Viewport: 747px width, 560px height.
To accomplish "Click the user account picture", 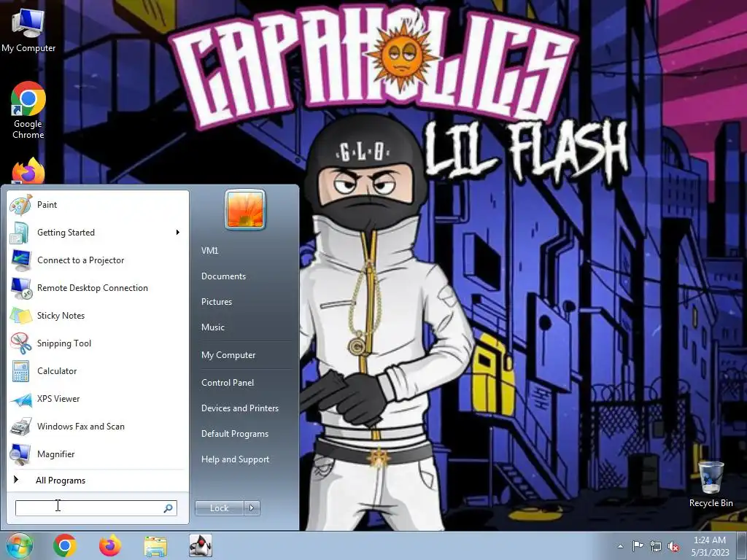I will pos(245,209).
